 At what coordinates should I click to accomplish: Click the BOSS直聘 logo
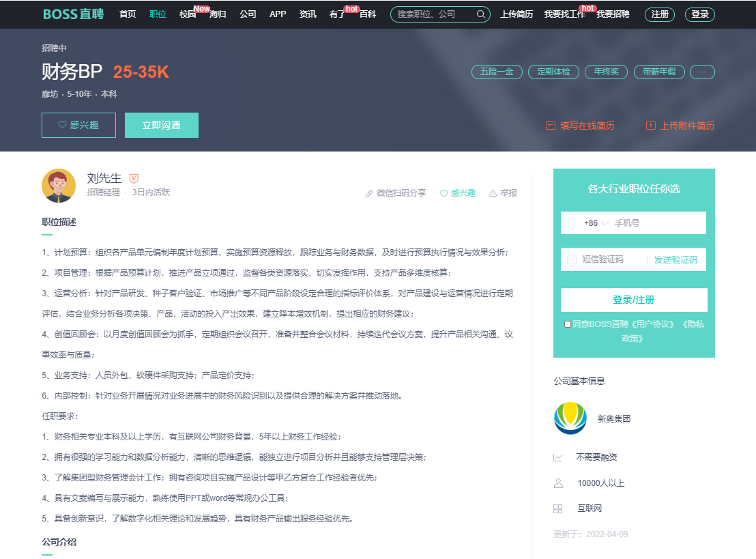(73, 14)
